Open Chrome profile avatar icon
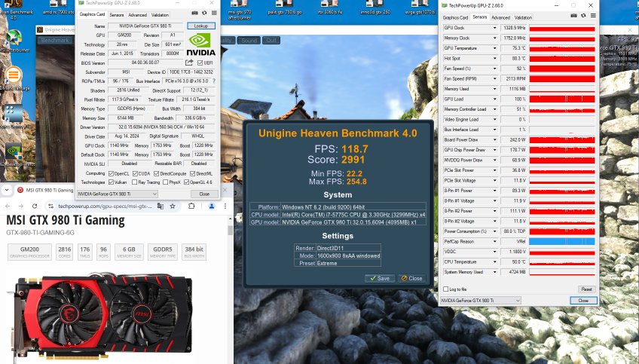 point(212,206)
